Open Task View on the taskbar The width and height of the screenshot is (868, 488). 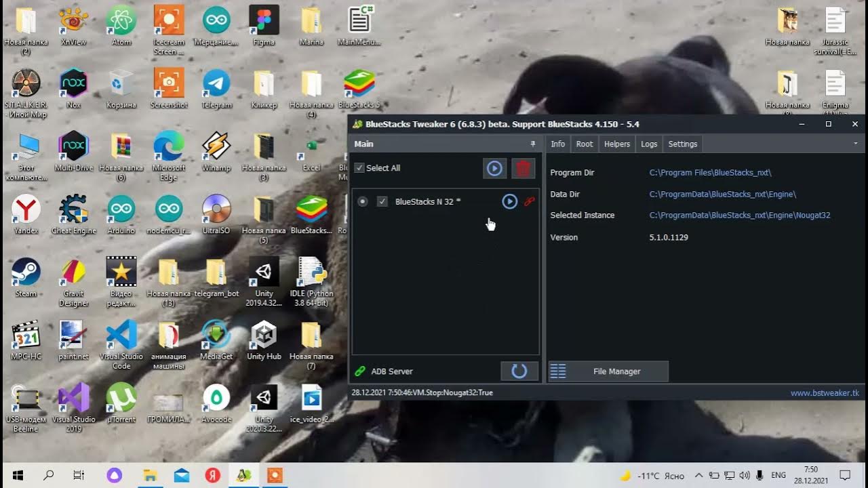[79, 475]
